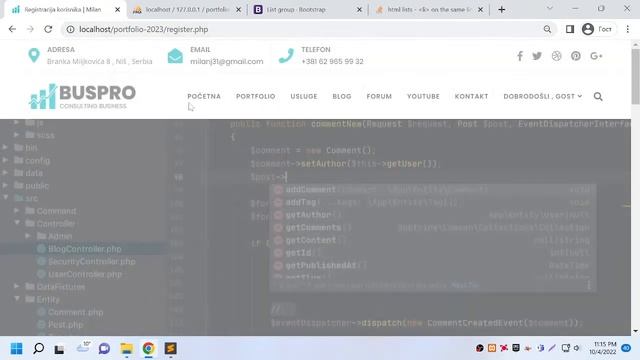Image resolution: width=640 pixels, height=360 pixels.
Task: Click the envelope icon beside Email
Action: pos(175,56)
